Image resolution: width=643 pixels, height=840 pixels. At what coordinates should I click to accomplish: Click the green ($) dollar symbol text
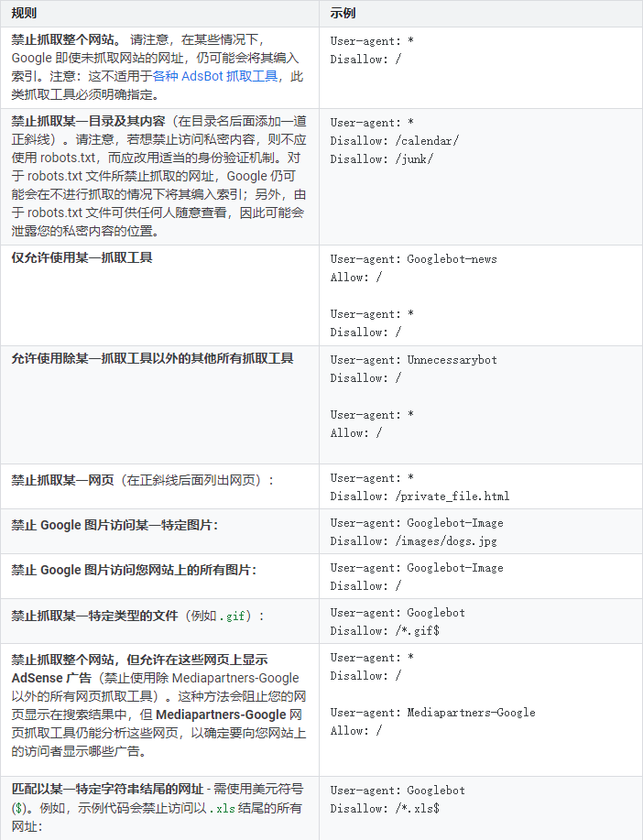tap(18, 808)
